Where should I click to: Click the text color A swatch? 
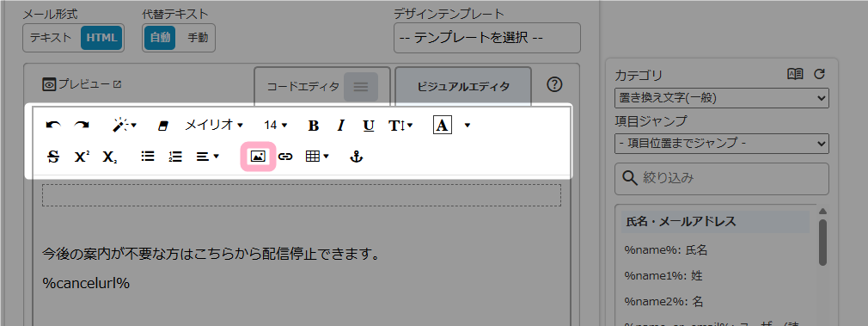coord(442,126)
